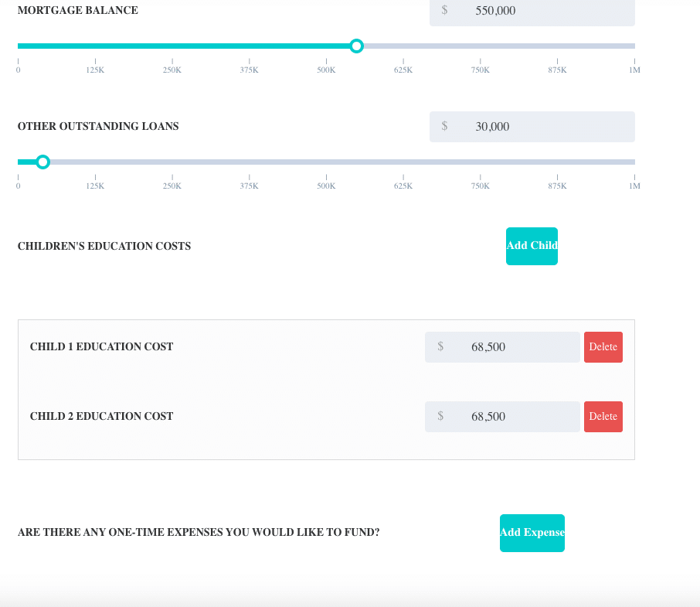Set other loans slider at 875K tick
Image resolution: width=700 pixels, height=607 pixels.
(x=557, y=162)
